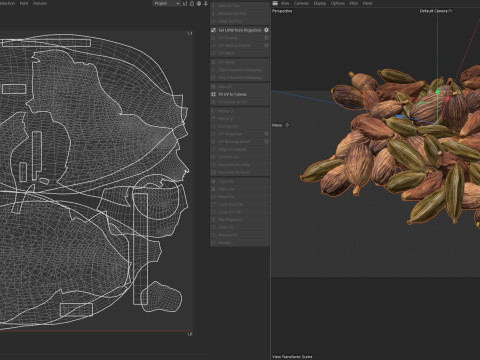The image size is (480, 360).
Task: Click the Restore UV command
Action: (x=228, y=235)
